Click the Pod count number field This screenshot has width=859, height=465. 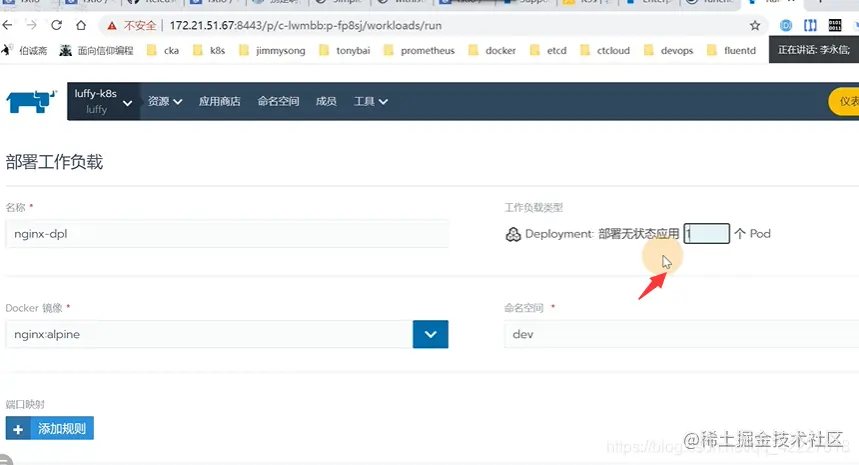coord(707,233)
